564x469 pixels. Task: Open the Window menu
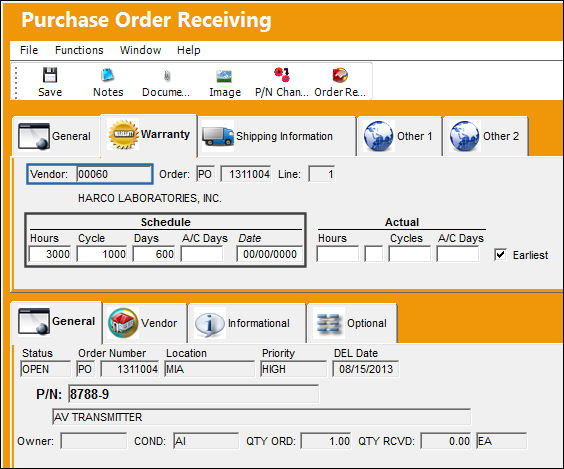pos(140,50)
